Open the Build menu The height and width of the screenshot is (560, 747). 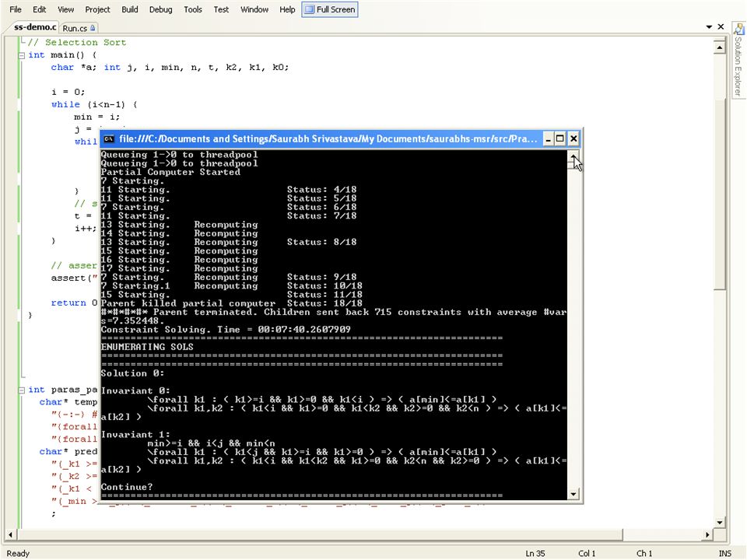click(x=130, y=9)
